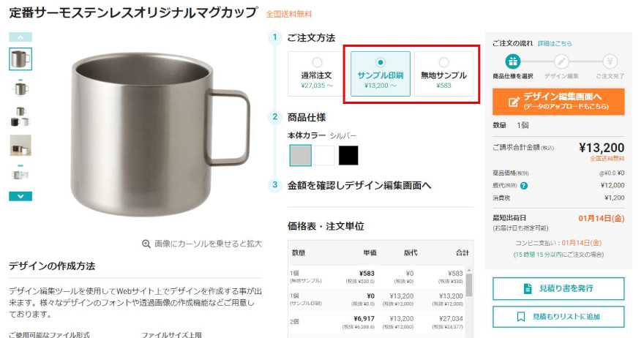Select the 通常注文 radio option
The height and width of the screenshot is (338, 644).
pos(317,62)
